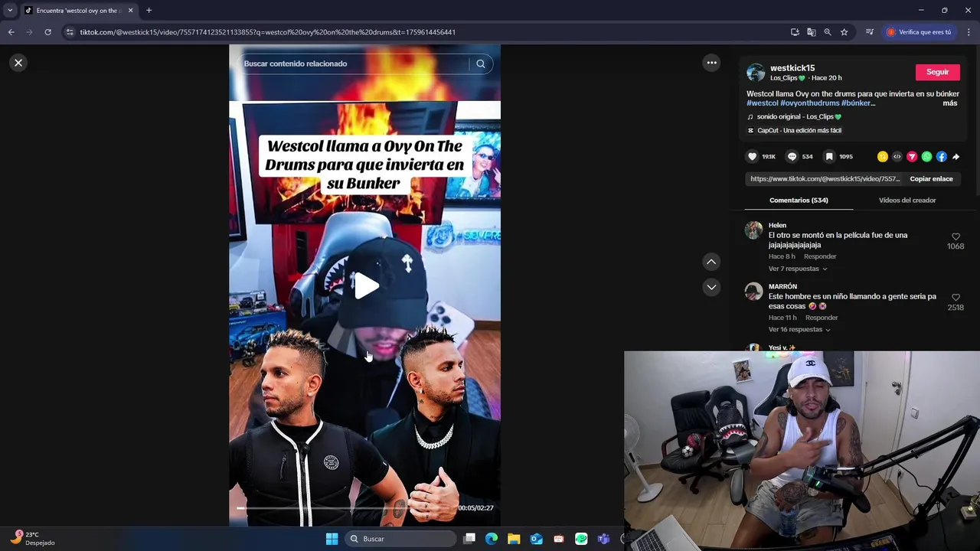
Task: Repost the video with yellow repost icon
Action: (x=882, y=156)
